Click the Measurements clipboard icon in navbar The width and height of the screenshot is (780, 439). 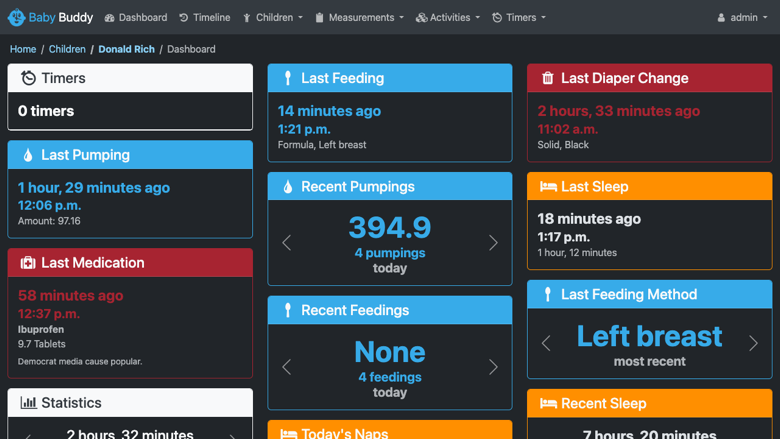(x=319, y=18)
